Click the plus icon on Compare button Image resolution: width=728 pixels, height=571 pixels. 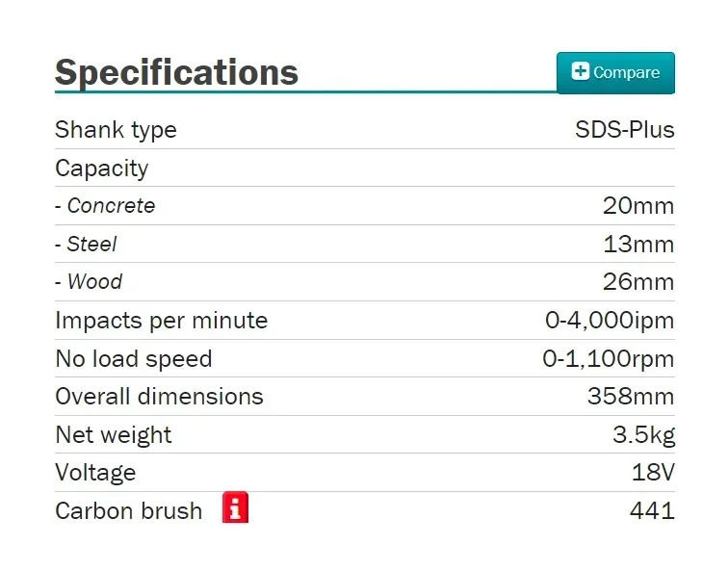(581, 71)
